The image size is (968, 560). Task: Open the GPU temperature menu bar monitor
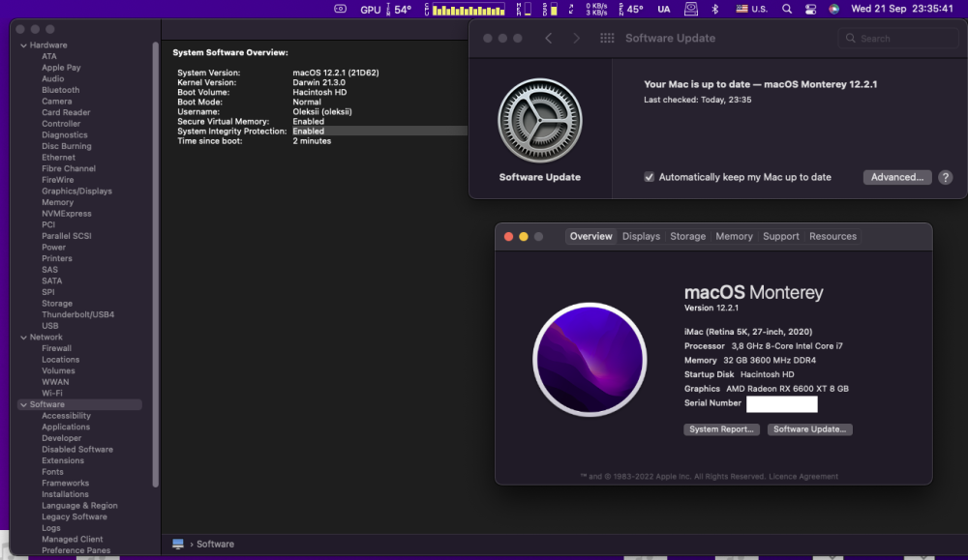[x=386, y=10]
